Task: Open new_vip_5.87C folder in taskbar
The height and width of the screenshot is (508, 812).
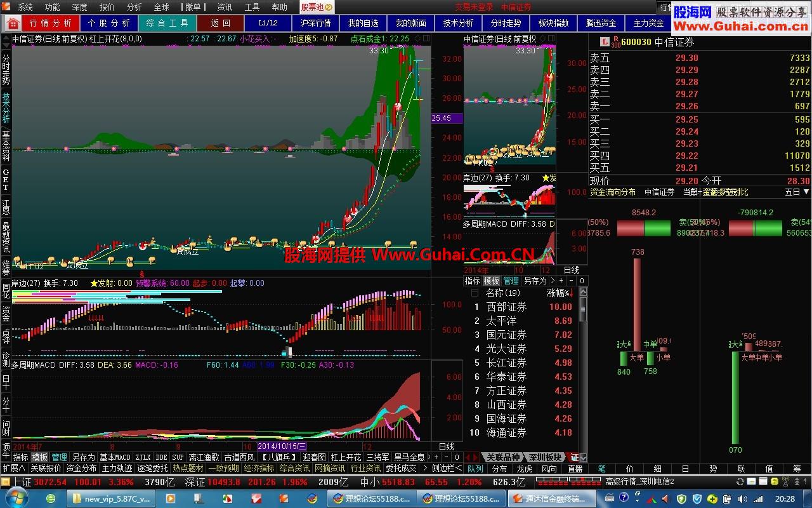Action: pyautogui.click(x=110, y=498)
